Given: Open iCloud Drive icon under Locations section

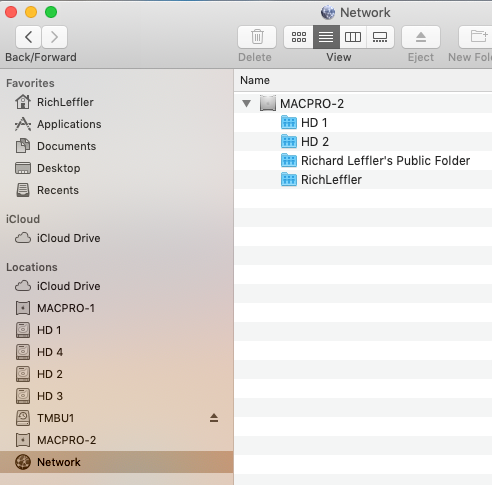Looking at the screenshot, I should coord(23,286).
